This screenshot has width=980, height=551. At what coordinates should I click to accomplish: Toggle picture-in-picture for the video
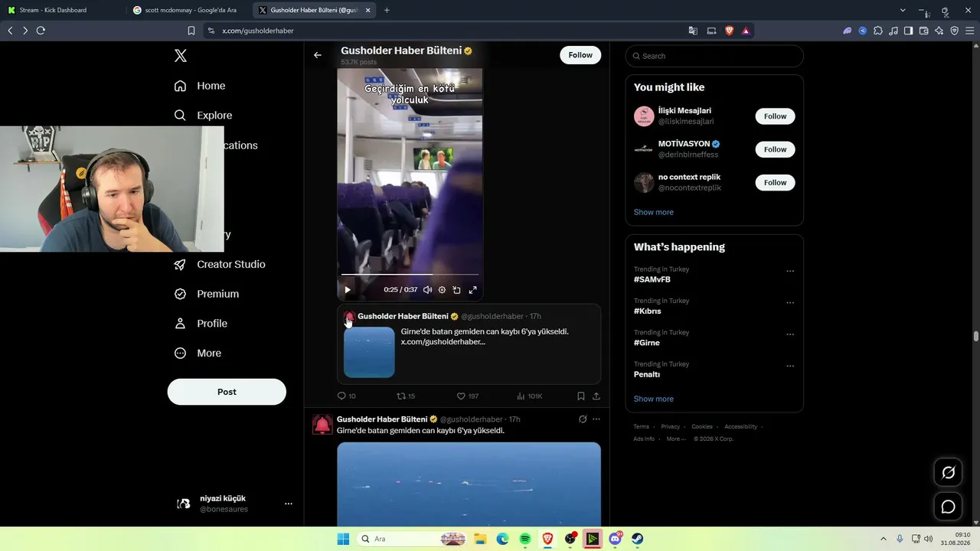coord(457,290)
